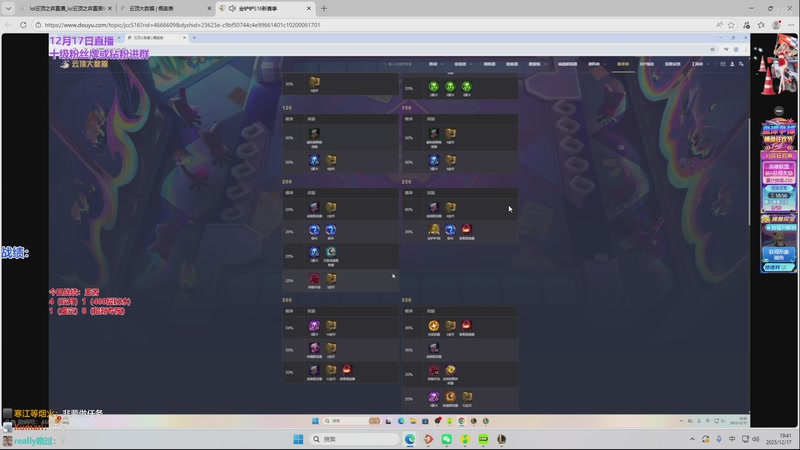Click the red icon in section 300's third row
The image size is (800, 450).
coord(347,369)
